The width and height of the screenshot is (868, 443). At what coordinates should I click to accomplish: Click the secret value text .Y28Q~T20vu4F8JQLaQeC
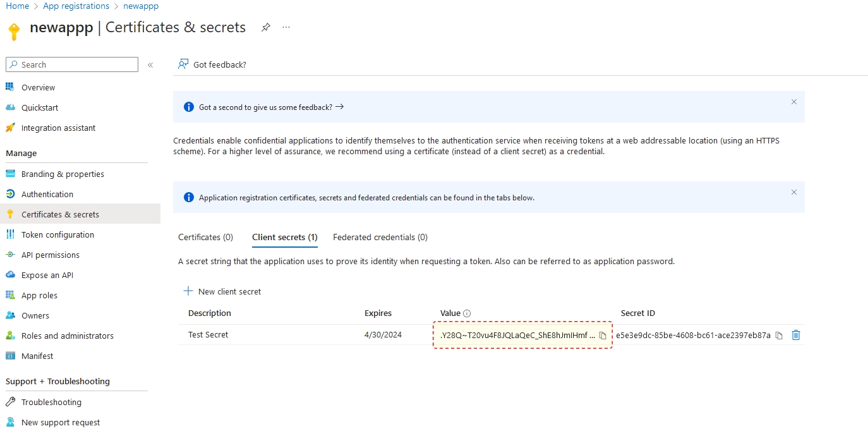click(517, 335)
